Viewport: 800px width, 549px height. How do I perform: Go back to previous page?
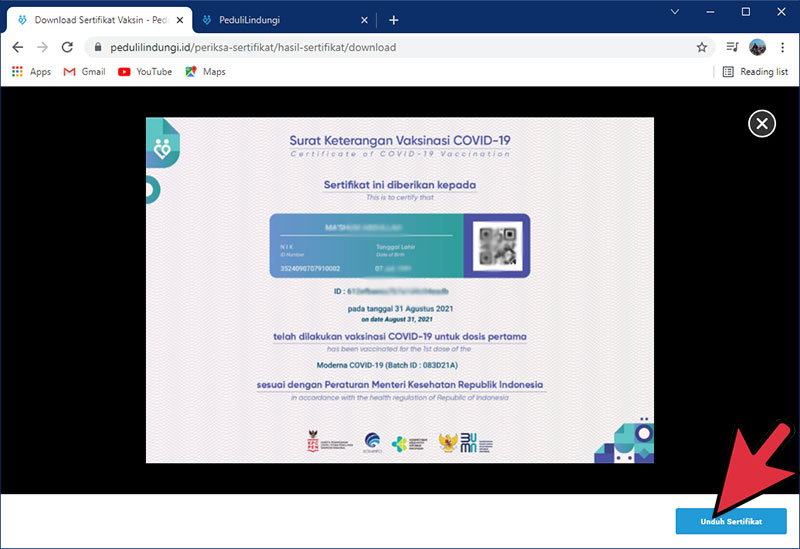click(18, 47)
